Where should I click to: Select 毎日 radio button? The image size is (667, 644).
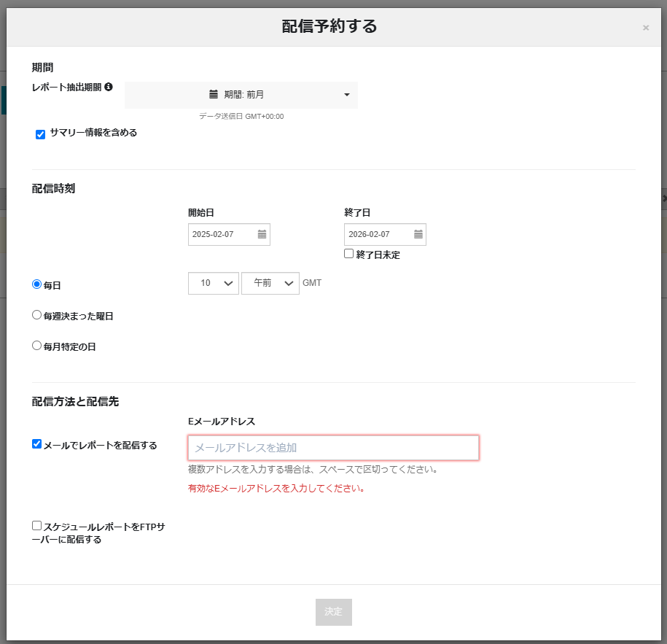(x=37, y=284)
